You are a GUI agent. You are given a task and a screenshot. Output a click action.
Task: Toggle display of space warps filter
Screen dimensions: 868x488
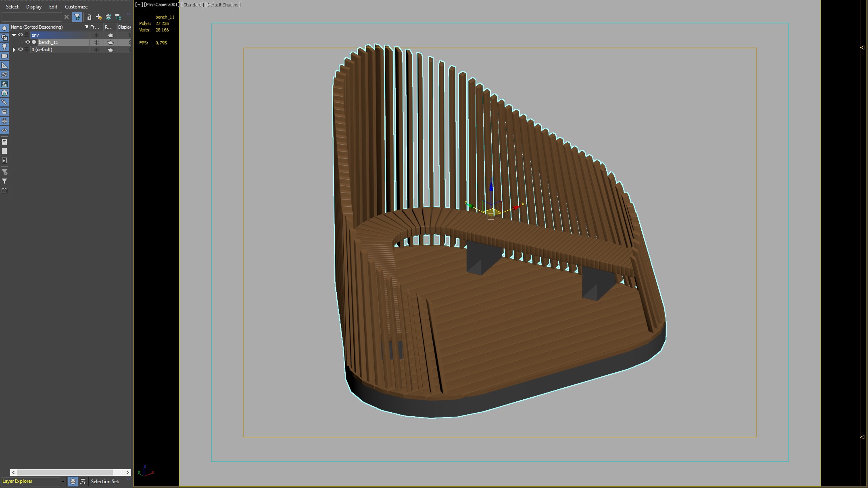pyautogui.click(x=4, y=75)
